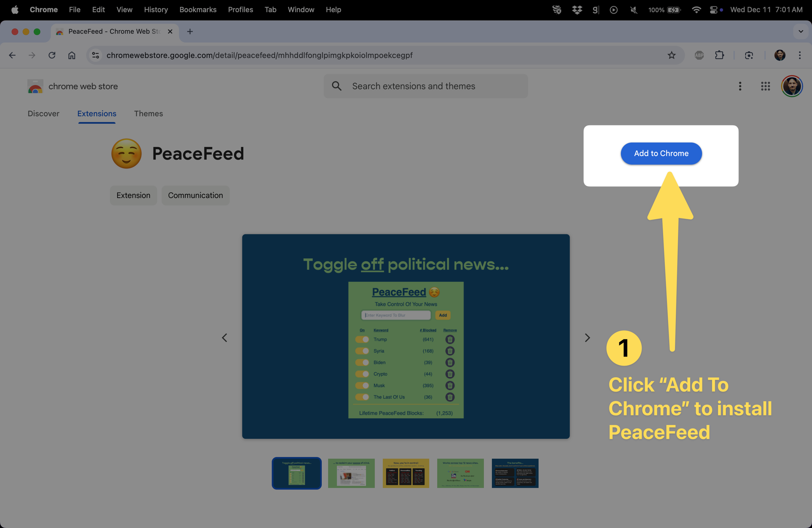Open the Adblock Plus extension icon

click(x=699, y=55)
